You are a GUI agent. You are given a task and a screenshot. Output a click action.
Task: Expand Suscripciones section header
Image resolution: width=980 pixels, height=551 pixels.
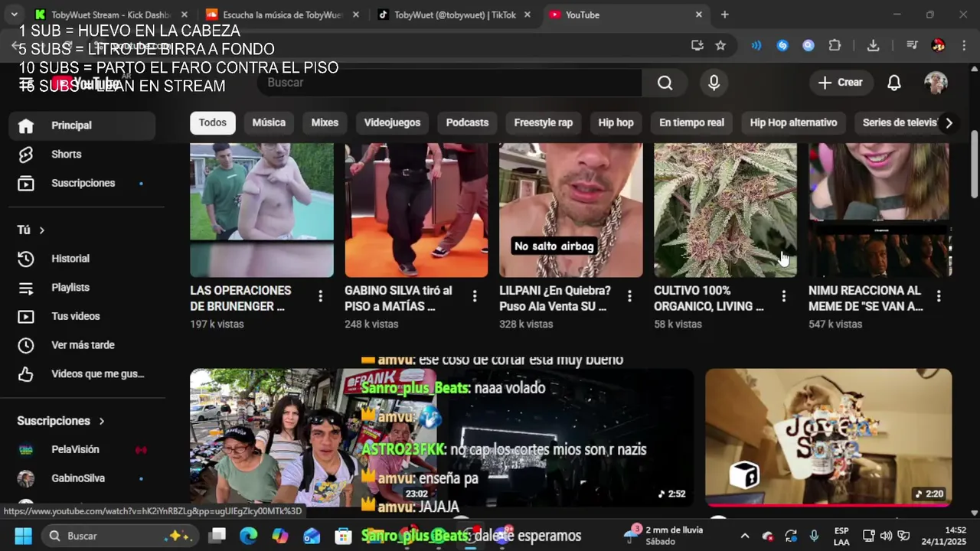(61, 421)
